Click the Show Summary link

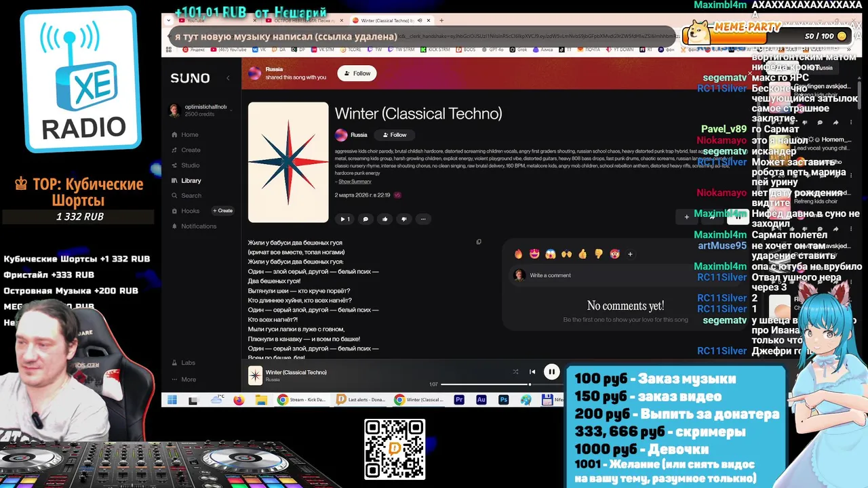click(355, 182)
